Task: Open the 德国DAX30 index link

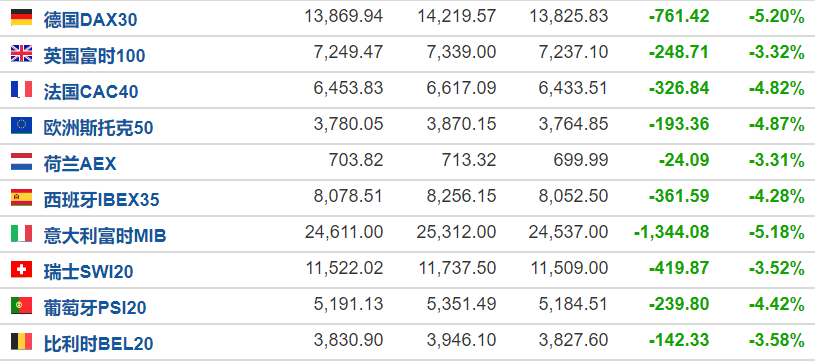Action: (x=90, y=20)
